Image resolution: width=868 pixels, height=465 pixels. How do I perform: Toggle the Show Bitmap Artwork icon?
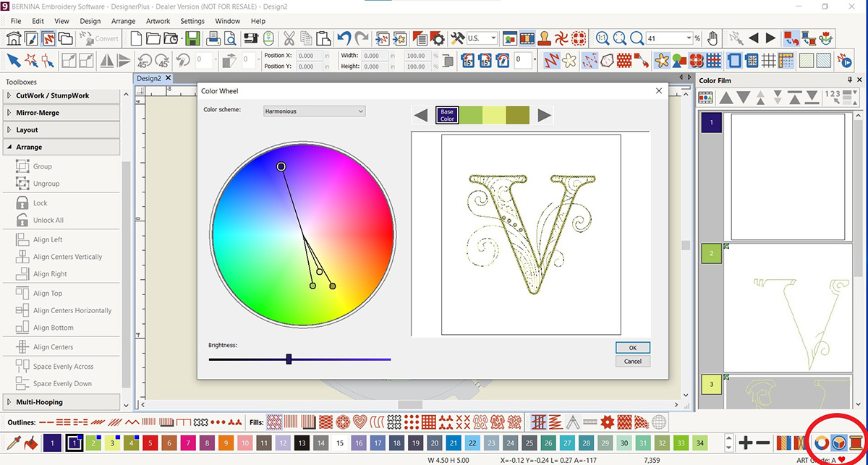[661, 60]
